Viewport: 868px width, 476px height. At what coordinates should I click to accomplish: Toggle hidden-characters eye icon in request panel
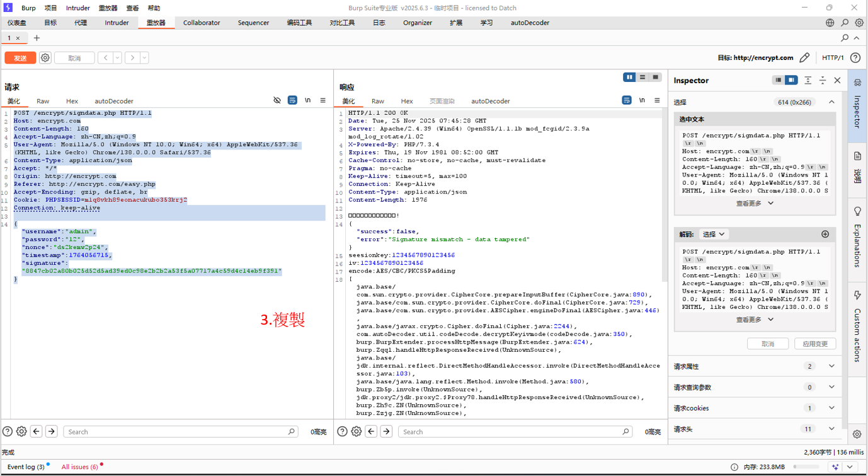[277, 100]
